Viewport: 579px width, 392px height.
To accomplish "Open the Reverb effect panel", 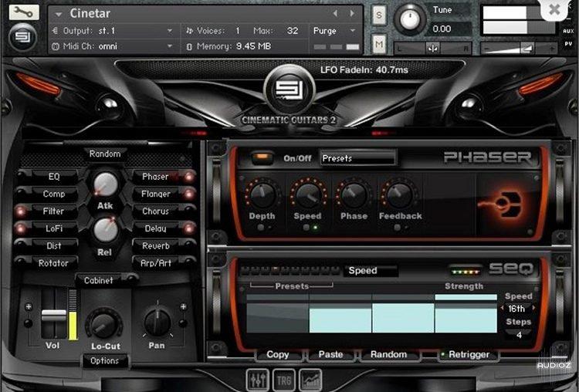I will tap(155, 246).
